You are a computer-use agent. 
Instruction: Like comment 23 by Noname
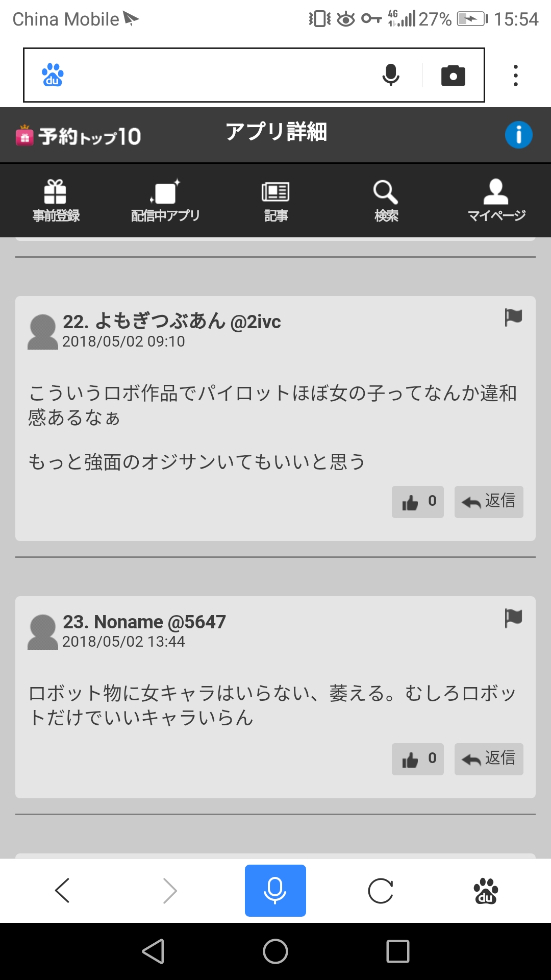tap(418, 759)
